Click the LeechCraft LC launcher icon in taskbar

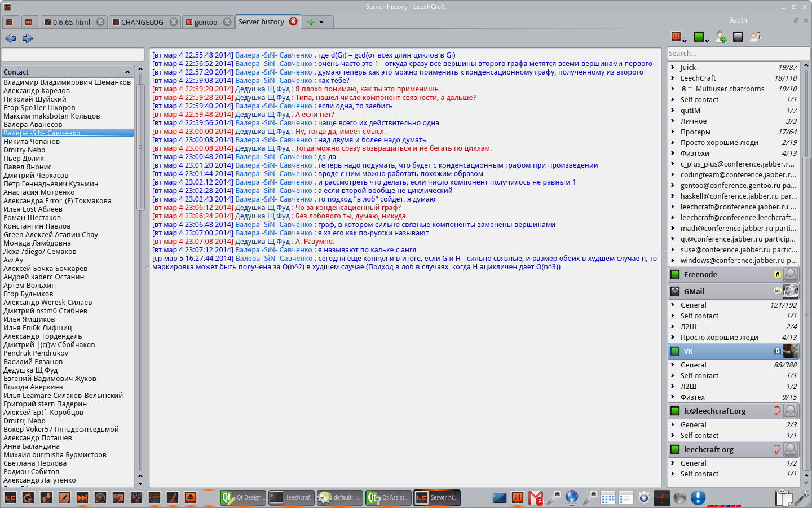(10, 497)
